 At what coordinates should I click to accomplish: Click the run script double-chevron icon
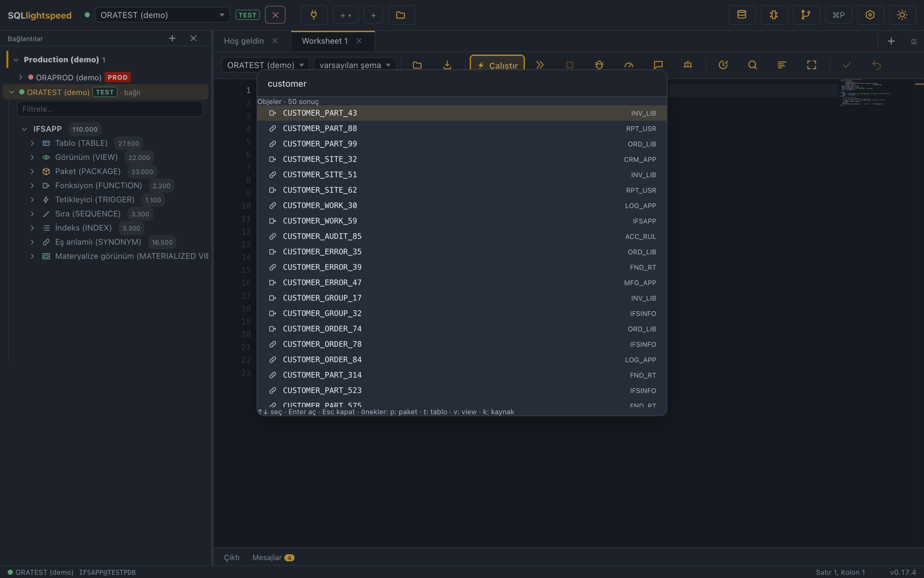pyautogui.click(x=540, y=65)
